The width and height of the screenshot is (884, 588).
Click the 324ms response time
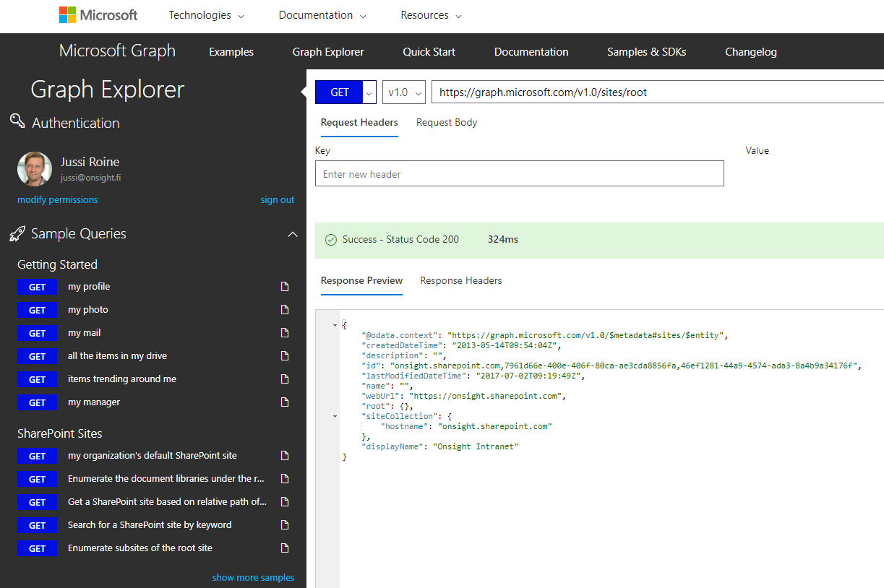503,239
